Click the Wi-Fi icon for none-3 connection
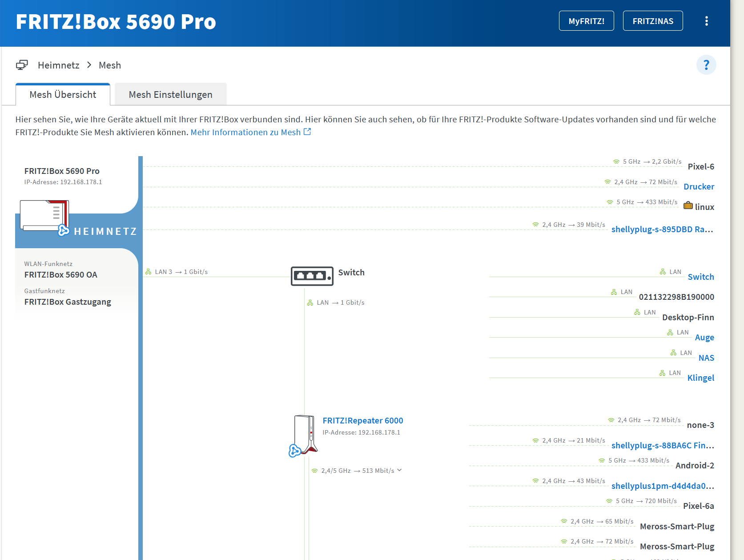 611,420
